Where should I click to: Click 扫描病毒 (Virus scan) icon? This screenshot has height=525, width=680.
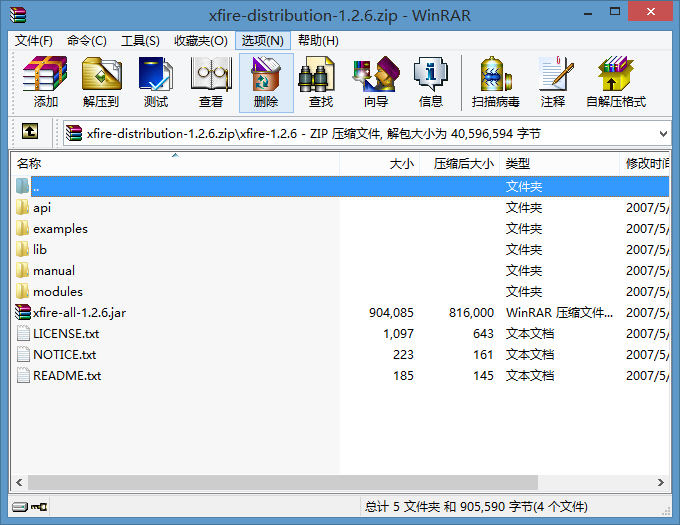point(496,82)
